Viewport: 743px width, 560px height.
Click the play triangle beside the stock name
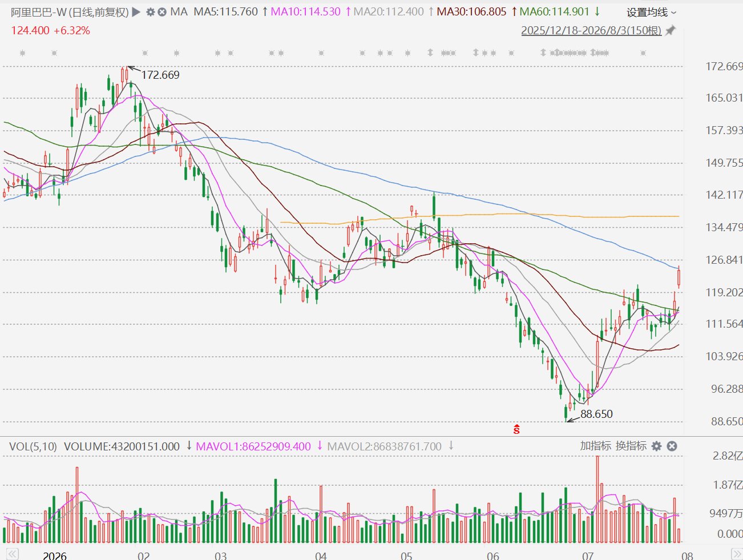tap(136, 11)
